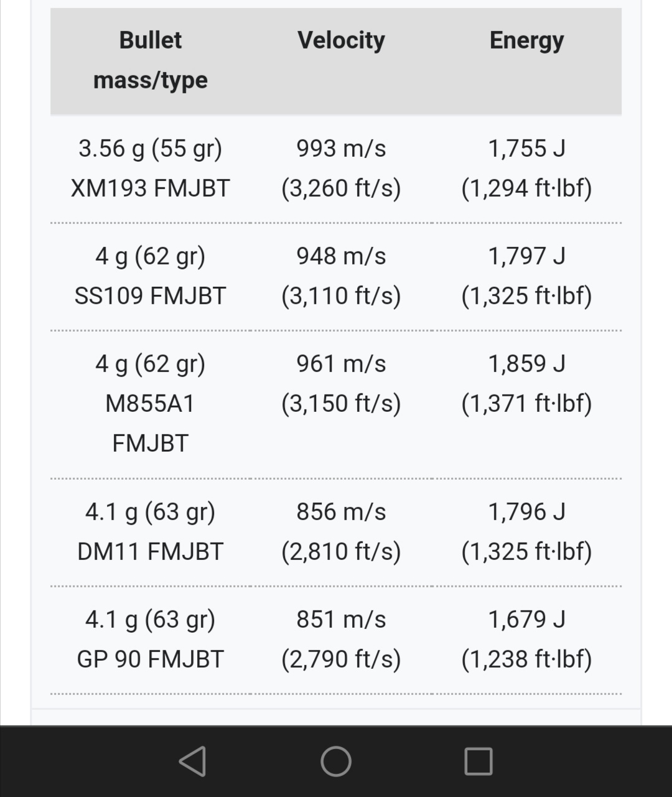Tap the 1,679 J energy value
This screenshot has width=672, height=797.
tap(526, 620)
